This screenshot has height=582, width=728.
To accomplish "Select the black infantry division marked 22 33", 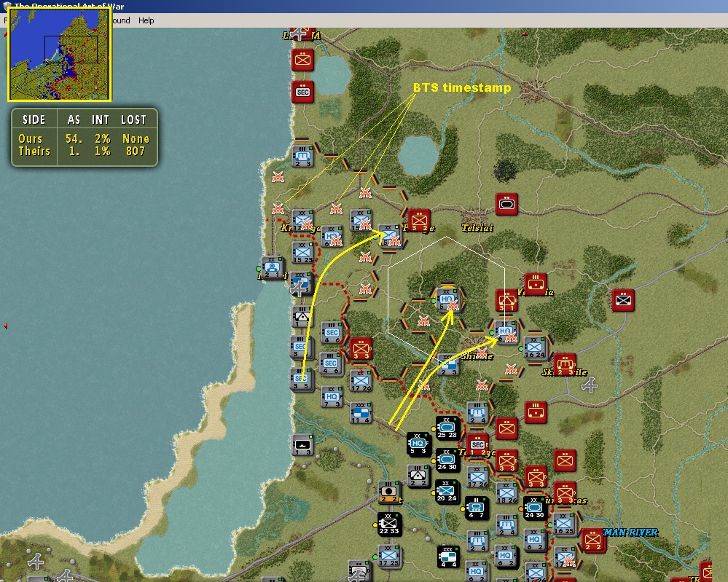I will click(389, 524).
